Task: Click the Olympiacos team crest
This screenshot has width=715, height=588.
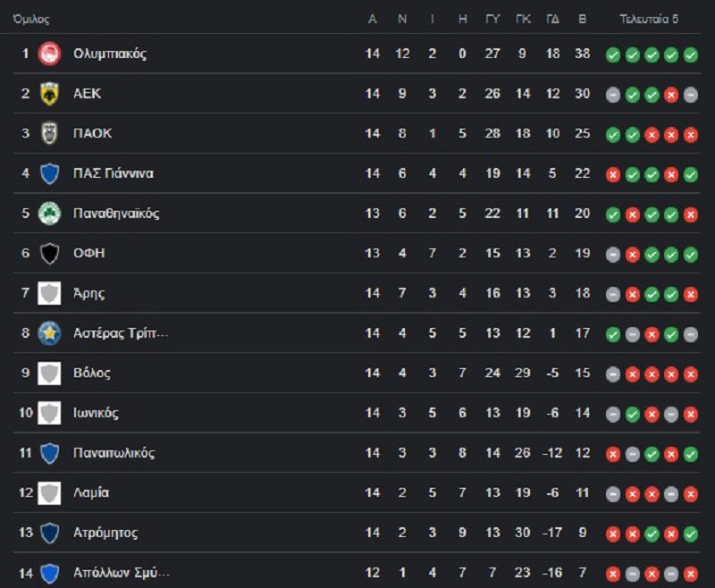Action: click(49, 54)
